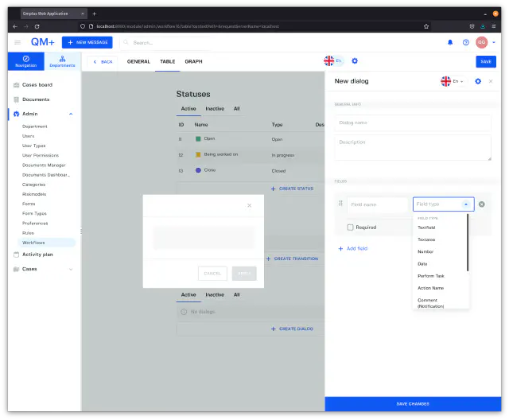The height and width of the screenshot is (420, 509).
Task: Click the Dialog name field
Action: pos(413,123)
